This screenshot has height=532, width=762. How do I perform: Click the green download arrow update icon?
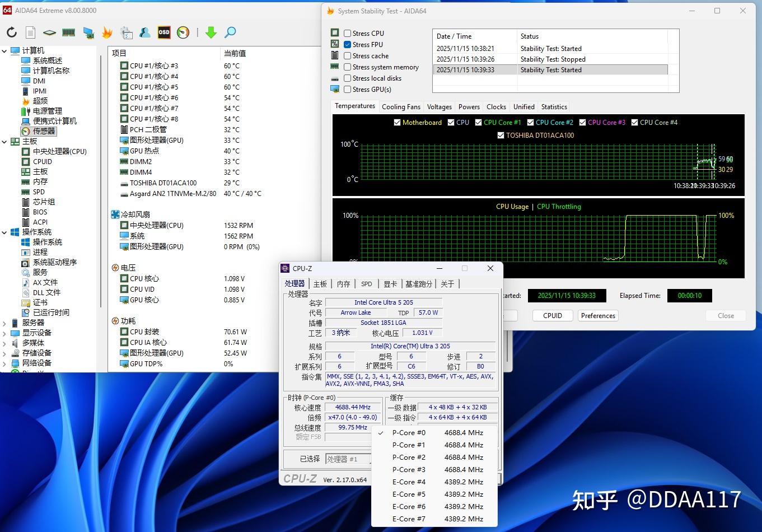pos(211,32)
